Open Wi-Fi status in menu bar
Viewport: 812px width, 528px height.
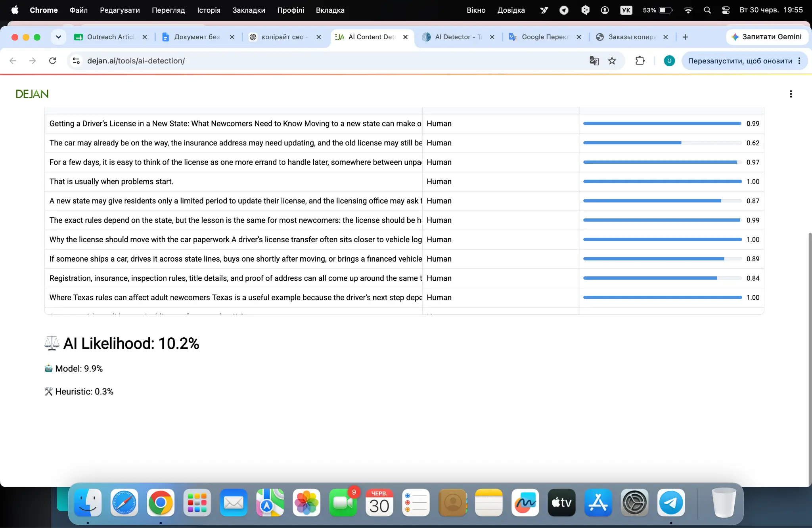pos(688,10)
